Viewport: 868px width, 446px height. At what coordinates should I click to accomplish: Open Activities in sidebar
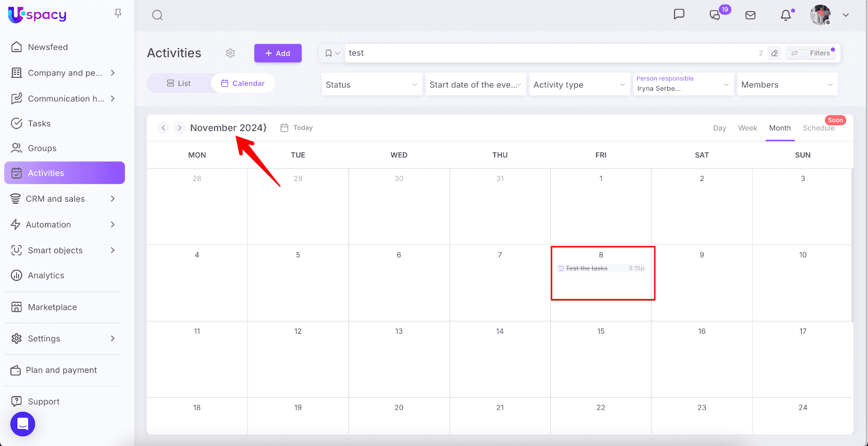point(65,173)
